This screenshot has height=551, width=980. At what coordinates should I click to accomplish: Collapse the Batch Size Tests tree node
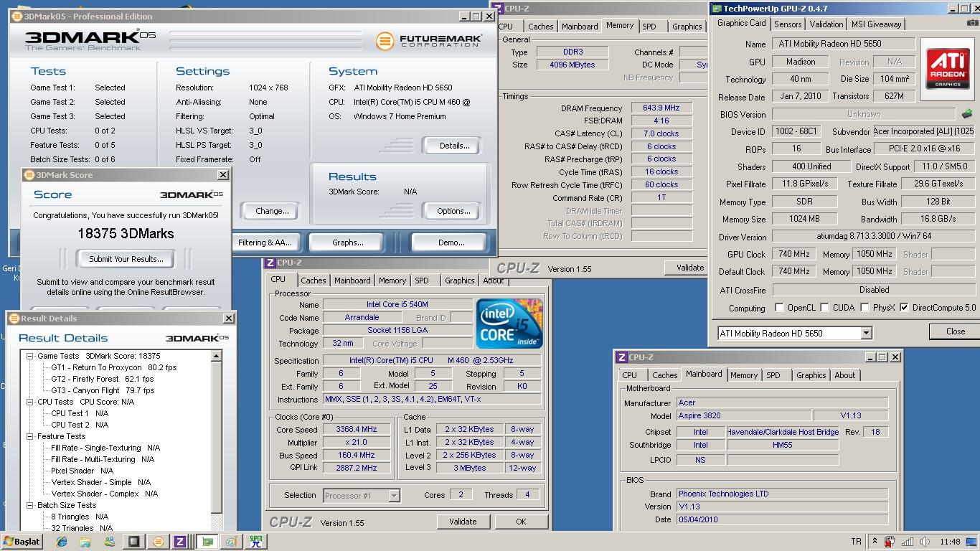30,505
